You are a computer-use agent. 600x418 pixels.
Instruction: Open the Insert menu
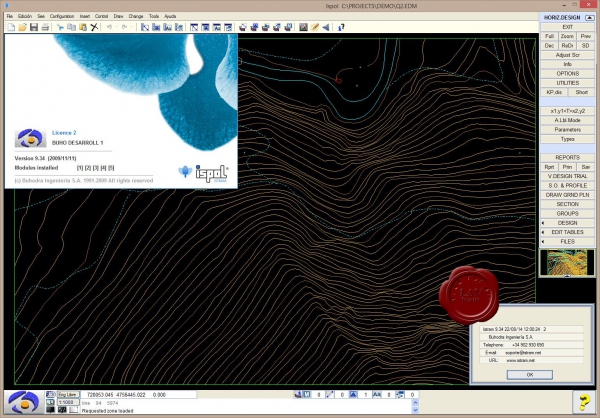pos(85,16)
